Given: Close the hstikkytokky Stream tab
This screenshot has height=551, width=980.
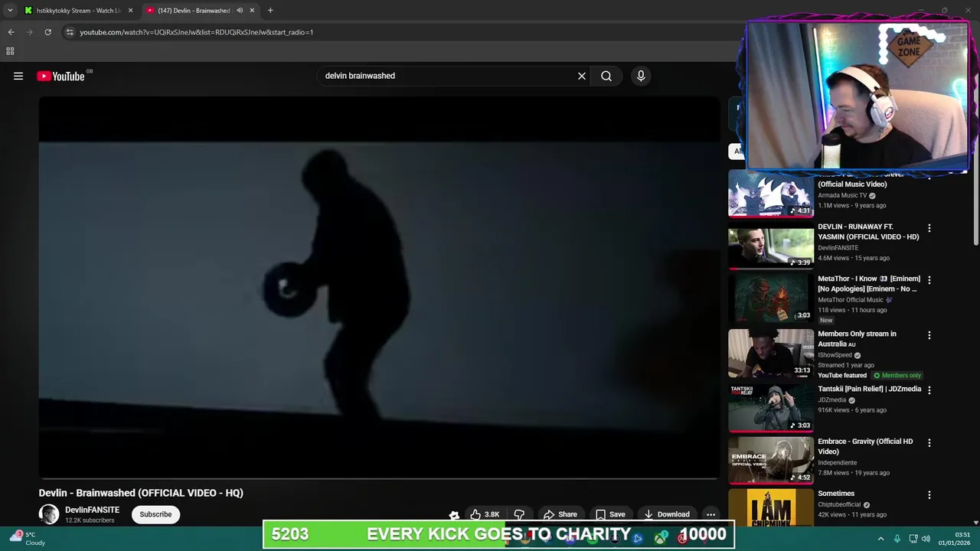Looking at the screenshot, I should pyautogui.click(x=130, y=11).
